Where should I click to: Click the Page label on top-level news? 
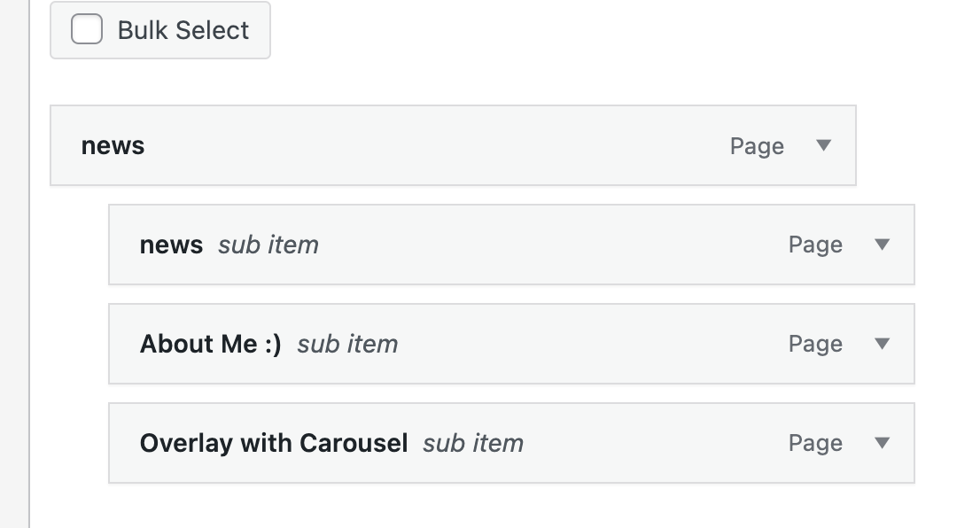click(757, 146)
